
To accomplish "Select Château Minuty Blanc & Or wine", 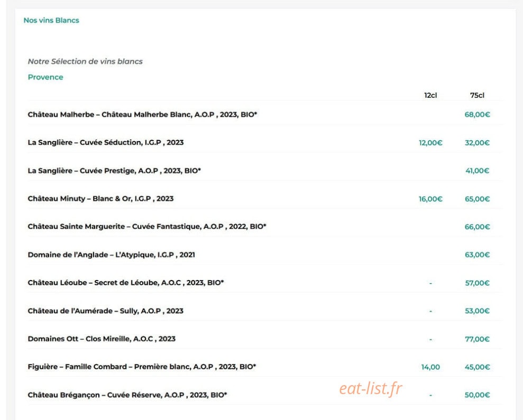I will (x=100, y=199).
